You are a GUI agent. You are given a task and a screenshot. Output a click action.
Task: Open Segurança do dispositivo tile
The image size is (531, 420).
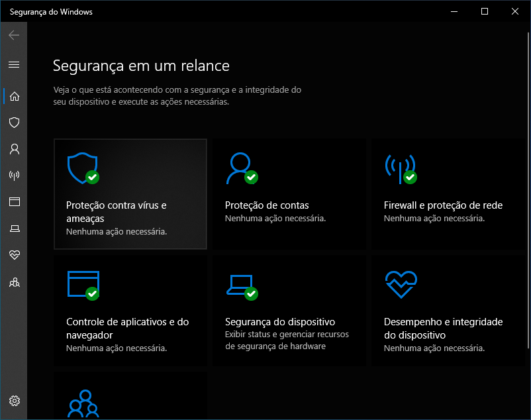pyautogui.click(x=289, y=311)
